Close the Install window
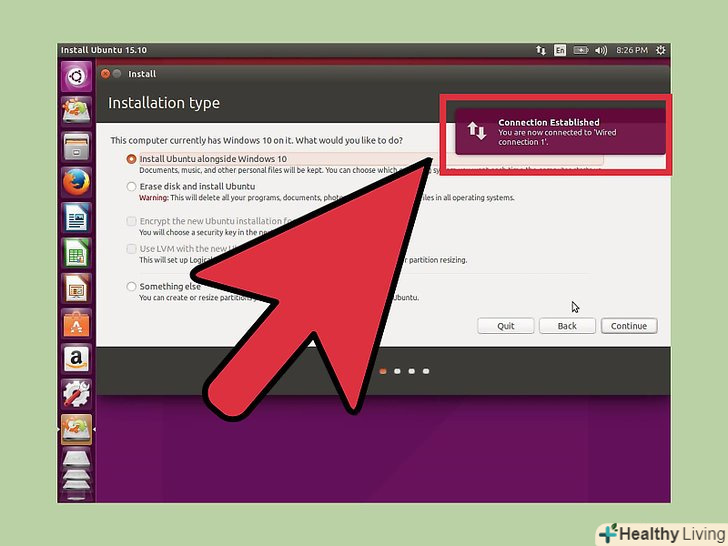This screenshot has width=728, height=546. click(105, 74)
